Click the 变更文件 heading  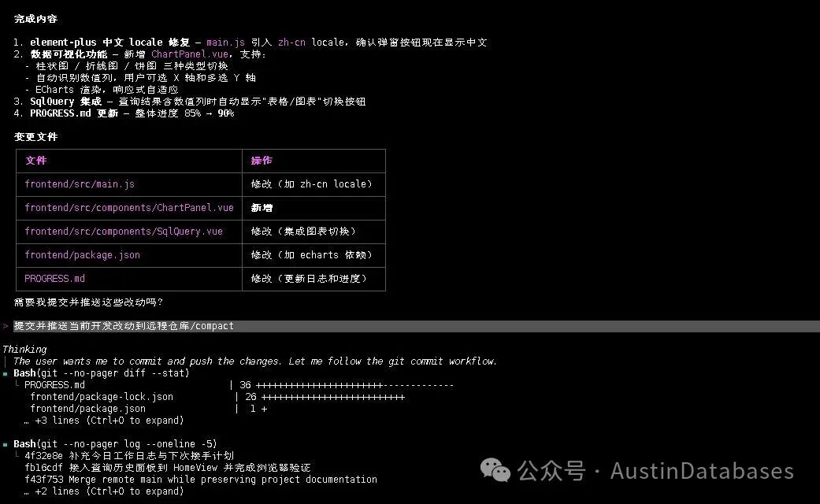pos(35,137)
